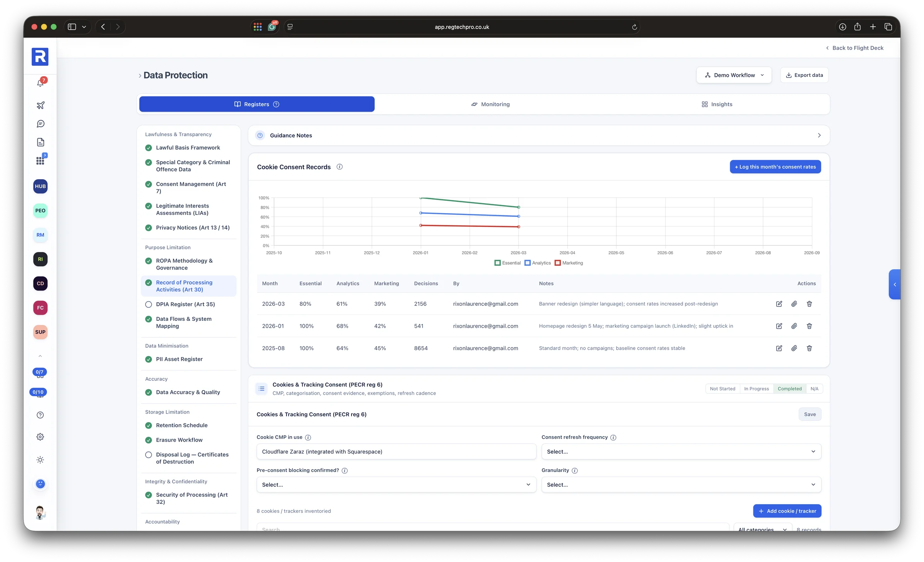
Task: Open the apps grid sidebar icon
Action: point(40,161)
